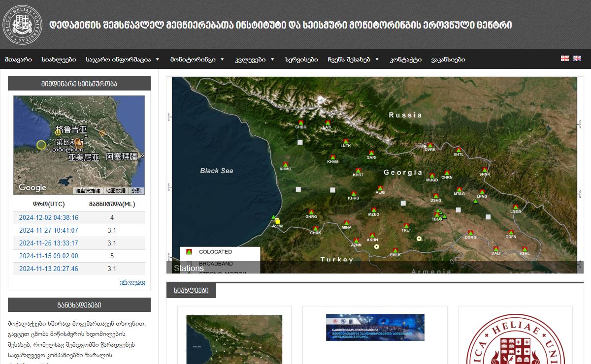Expand the მონიტორინგი dropdown arrow
The image size is (591, 364).
click(x=222, y=59)
